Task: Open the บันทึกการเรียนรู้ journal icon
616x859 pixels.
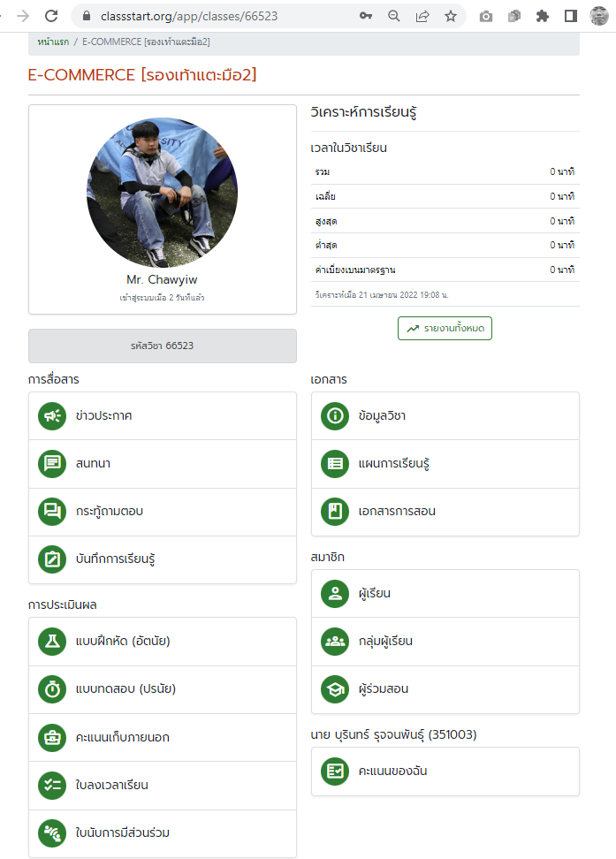Action: click(52, 559)
